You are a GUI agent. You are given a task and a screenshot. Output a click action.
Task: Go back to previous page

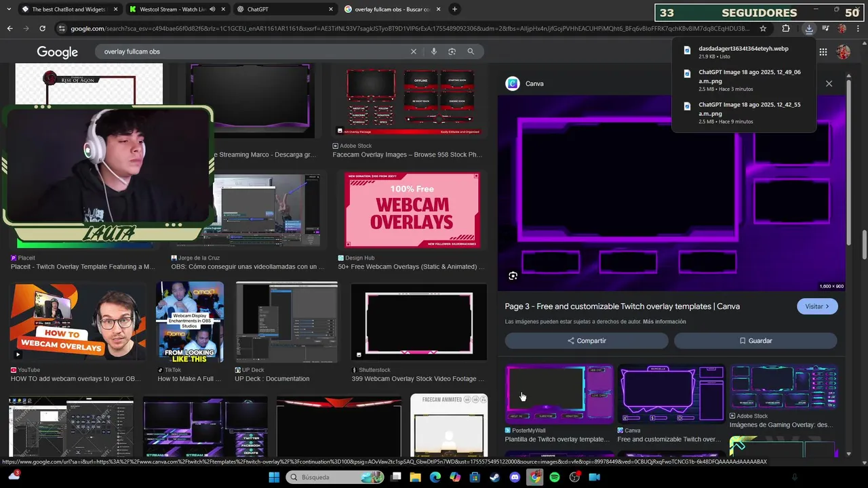pyautogui.click(x=9, y=28)
